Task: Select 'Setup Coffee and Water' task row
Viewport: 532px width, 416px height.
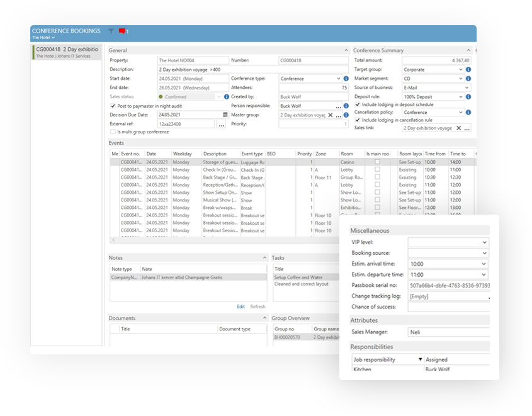Action: pos(306,278)
